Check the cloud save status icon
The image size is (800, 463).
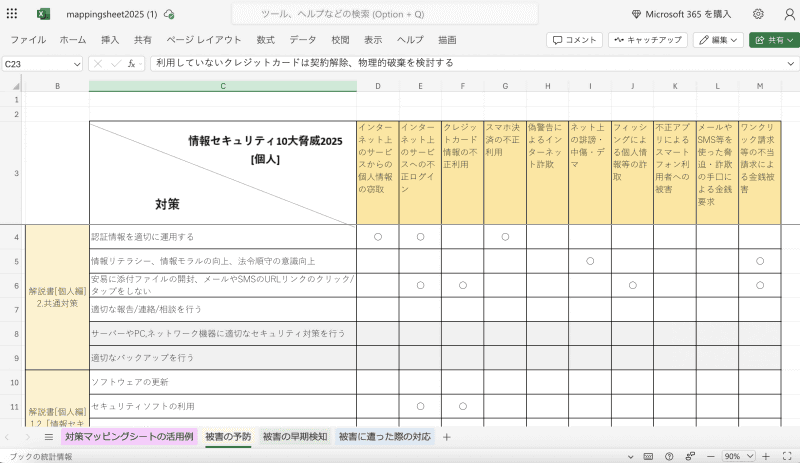point(169,14)
